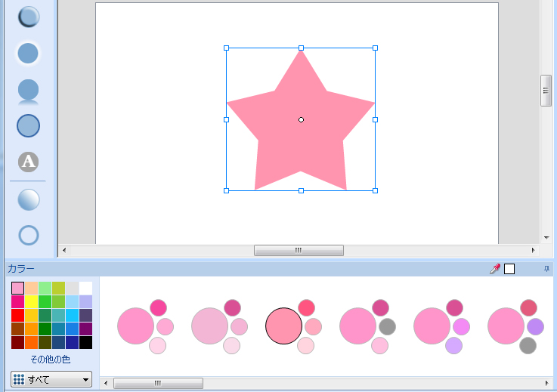The height and width of the screenshot is (392, 557).
Task: Click color schemes scrollbar left arrow
Action: 106,383
